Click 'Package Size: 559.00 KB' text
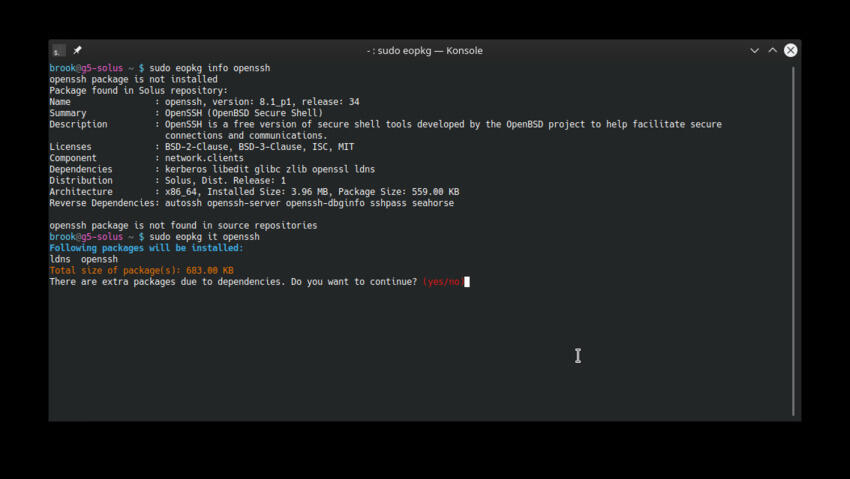 (x=398, y=192)
